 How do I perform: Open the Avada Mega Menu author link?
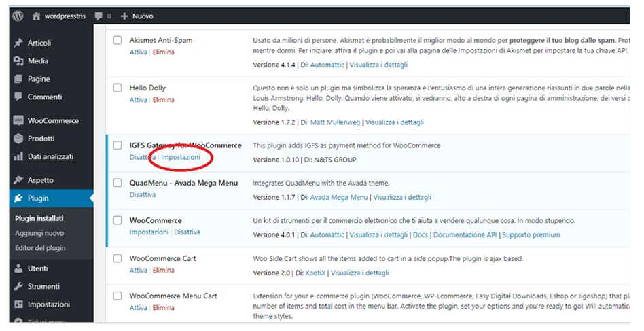pos(339,198)
